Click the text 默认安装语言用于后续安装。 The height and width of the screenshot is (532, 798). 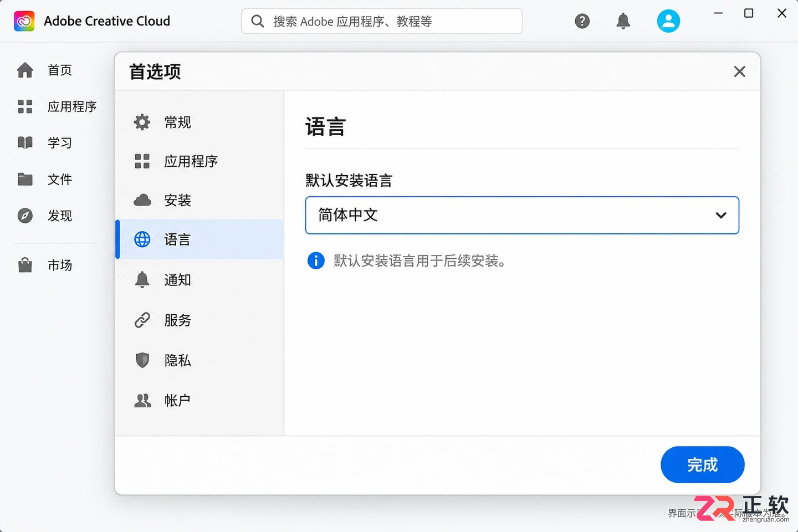(420, 260)
